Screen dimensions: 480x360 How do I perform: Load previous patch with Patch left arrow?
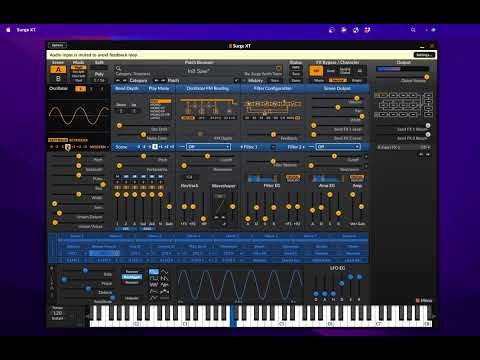(x=156, y=80)
